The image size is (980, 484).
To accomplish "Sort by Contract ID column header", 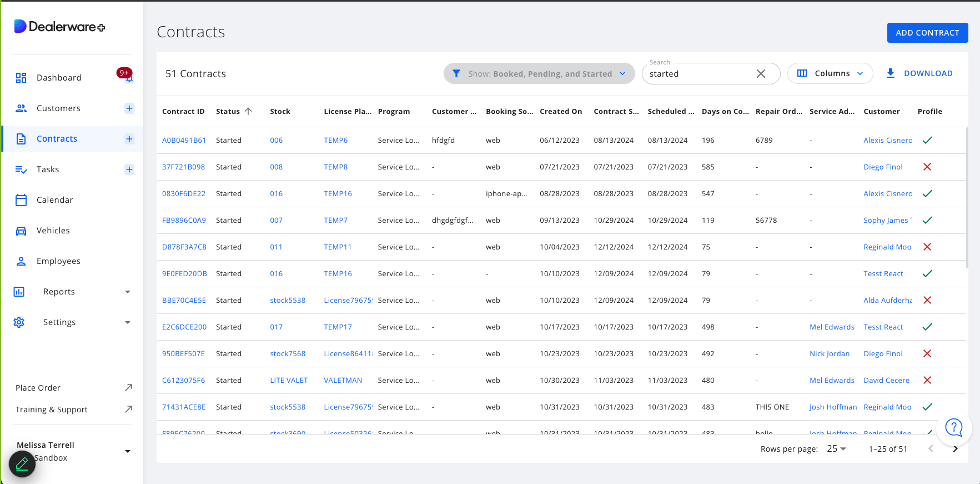I will [x=183, y=111].
